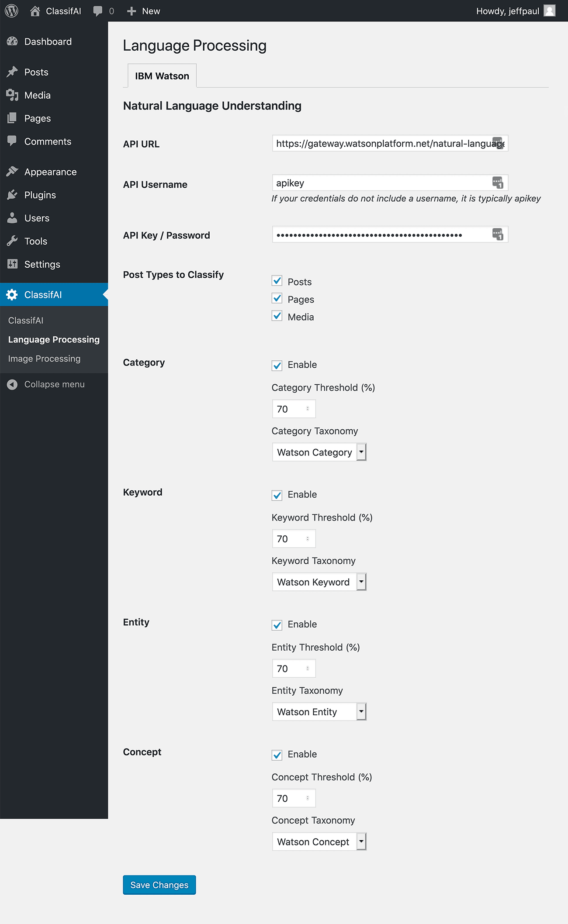Click the Appearance paintbrush icon

(12, 172)
